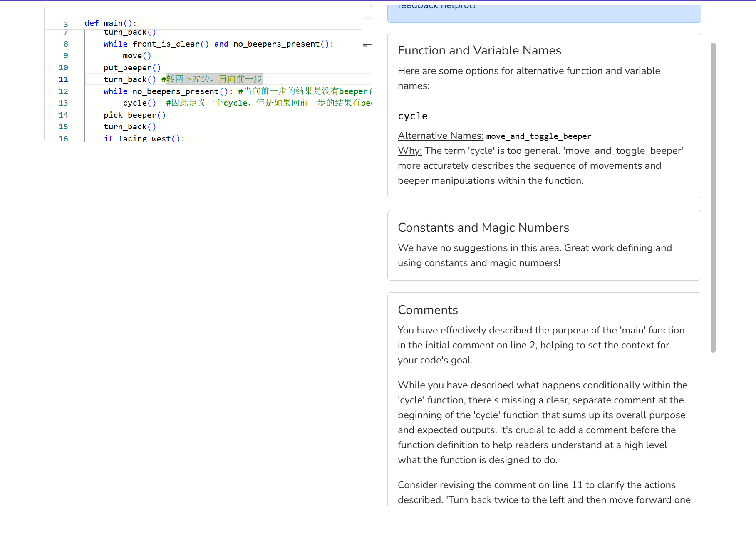Click 'Here are some options' intro text
The image size is (756, 536).
pos(529,78)
